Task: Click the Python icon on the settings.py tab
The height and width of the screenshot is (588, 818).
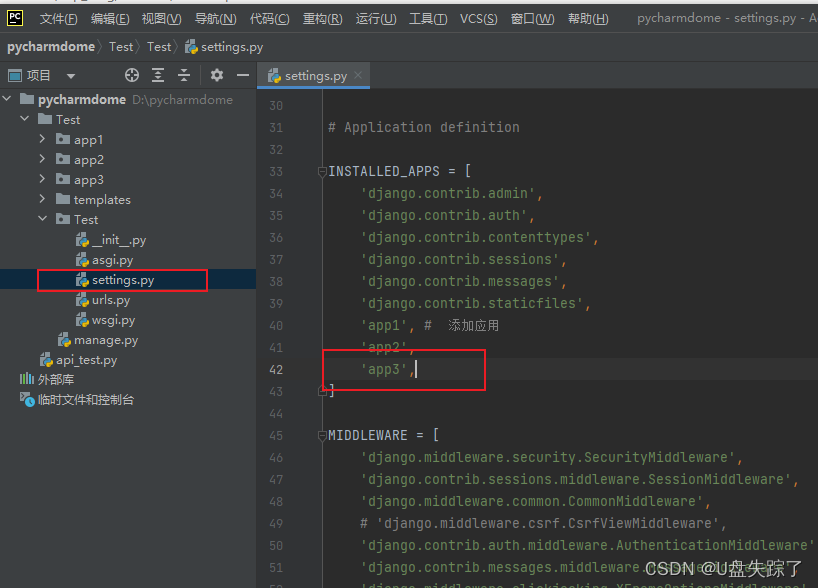Action: [273, 74]
